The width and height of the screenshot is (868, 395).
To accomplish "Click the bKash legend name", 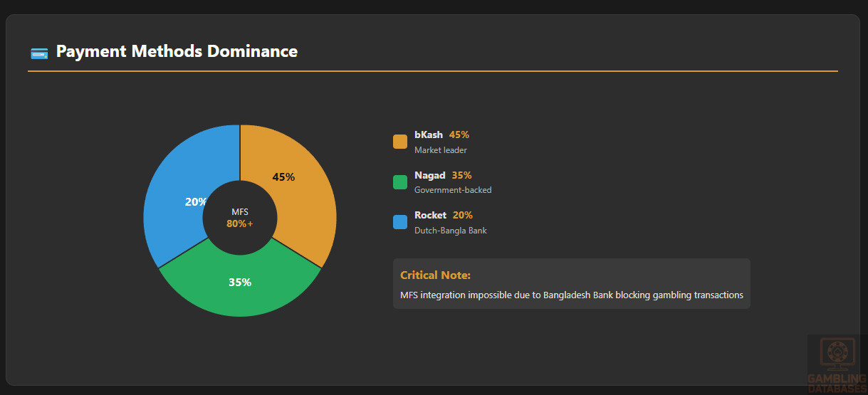I will pyautogui.click(x=429, y=135).
